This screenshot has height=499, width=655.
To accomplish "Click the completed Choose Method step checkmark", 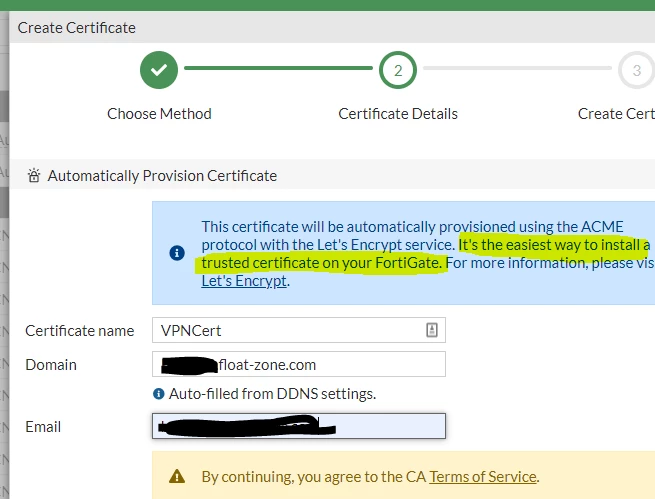I will 159,70.
